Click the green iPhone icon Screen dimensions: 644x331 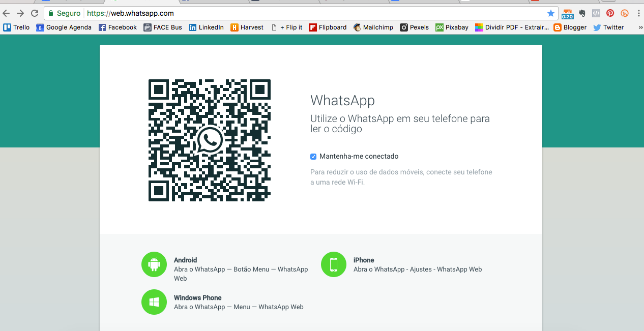pyautogui.click(x=334, y=264)
